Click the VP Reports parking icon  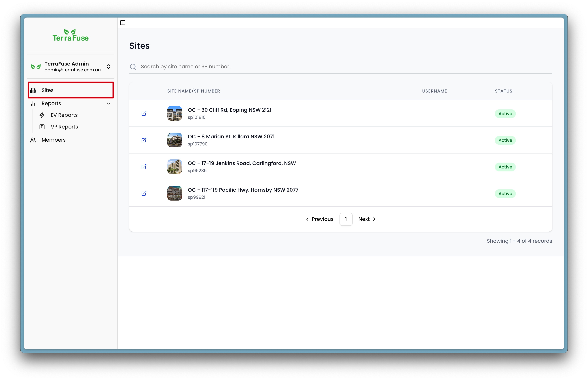[x=42, y=127]
